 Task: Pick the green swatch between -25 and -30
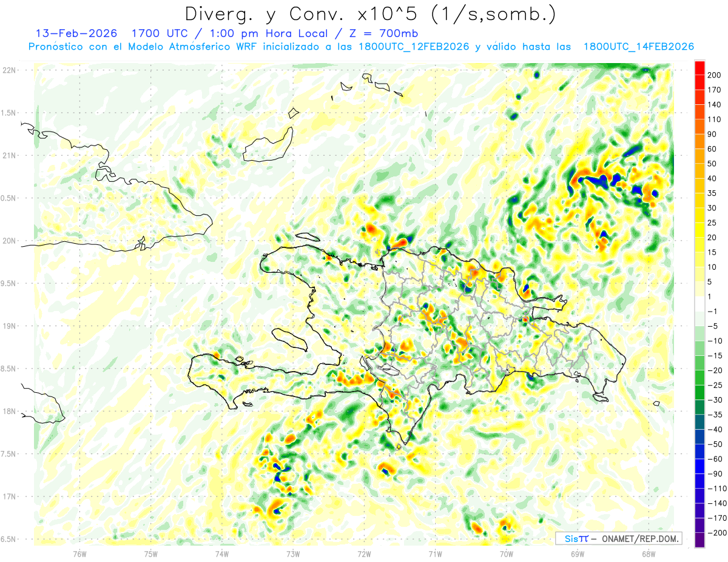click(x=699, y=392)
